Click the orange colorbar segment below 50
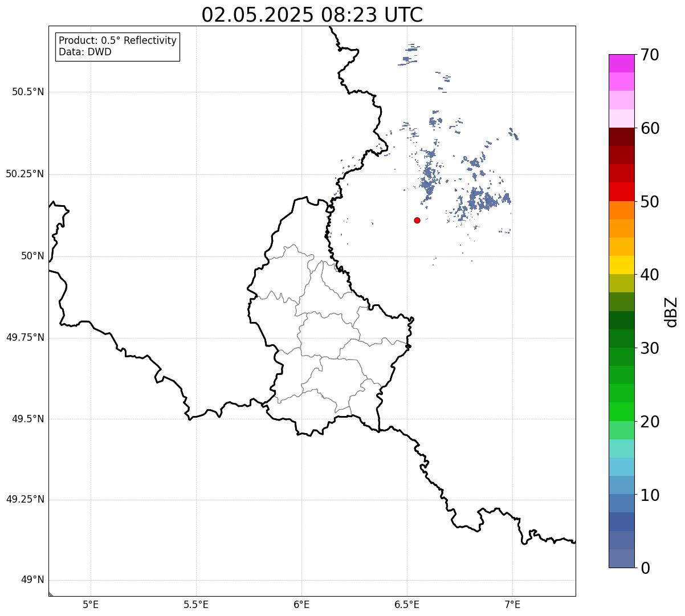The width and height of the screenshot is (685, 616). [621, 210]
